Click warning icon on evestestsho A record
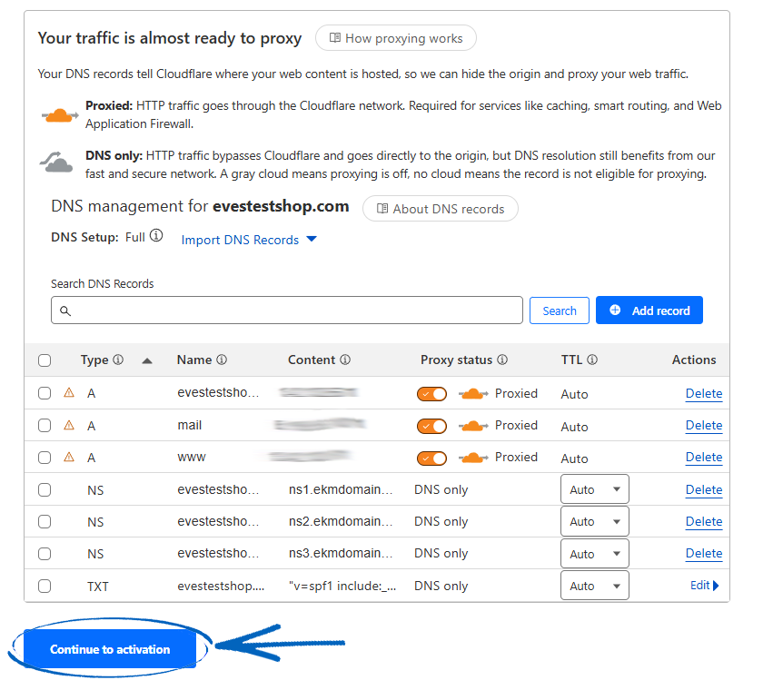The image size is (773, 700). (x=69, y=392)
